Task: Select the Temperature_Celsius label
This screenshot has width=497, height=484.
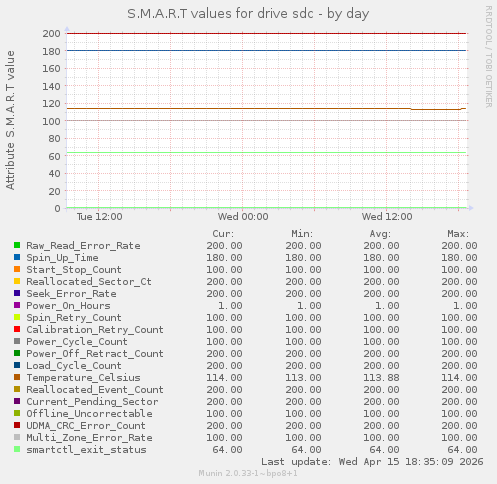Action: [83, 378]
